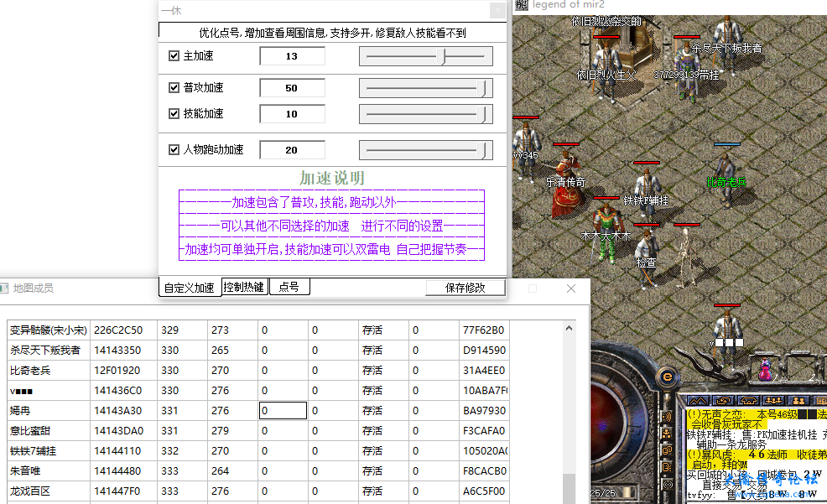Viewport: 827px width, 504px height.
Task: Click the 木木大木木 green character in game
Action: (x=606, y=232)
